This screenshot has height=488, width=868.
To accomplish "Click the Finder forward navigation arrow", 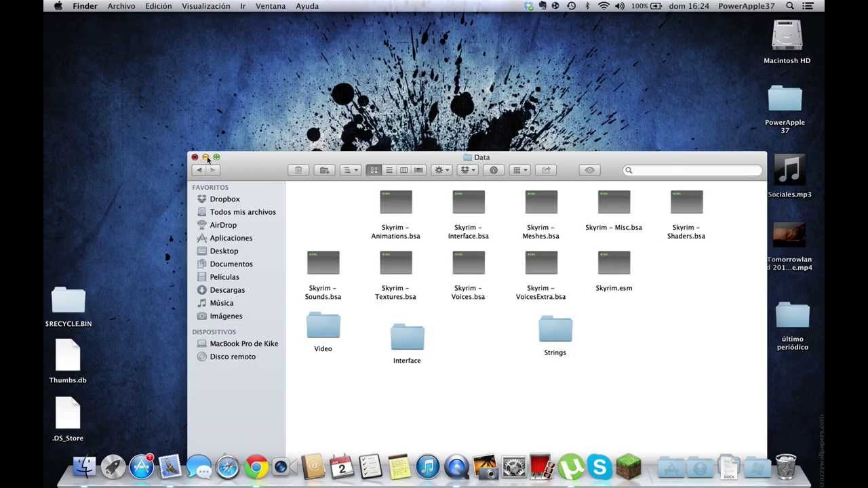I will coord(212,170).
